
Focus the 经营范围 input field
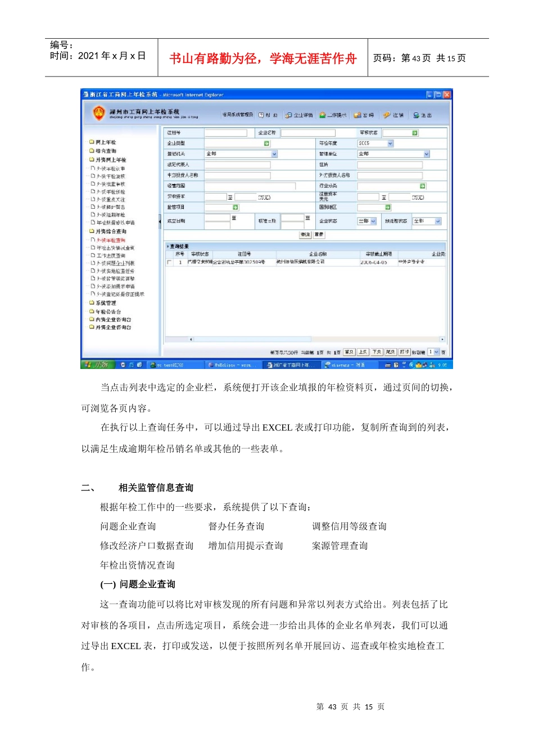[250, 186]
